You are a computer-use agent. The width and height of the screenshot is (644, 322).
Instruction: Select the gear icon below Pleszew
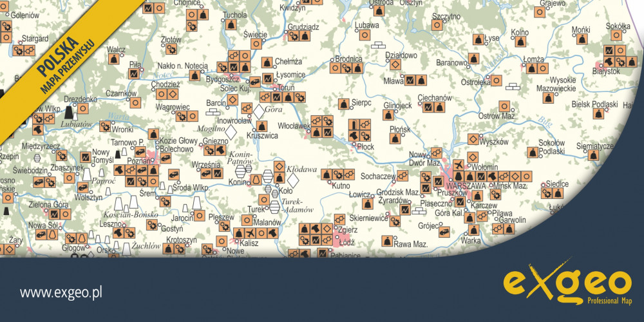click(224, 225)
